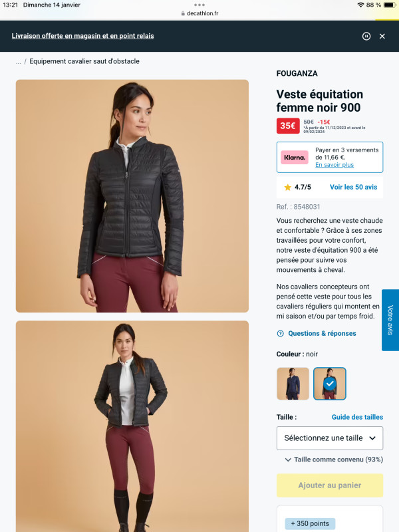Click the Questions & réponses help icon

280,334
